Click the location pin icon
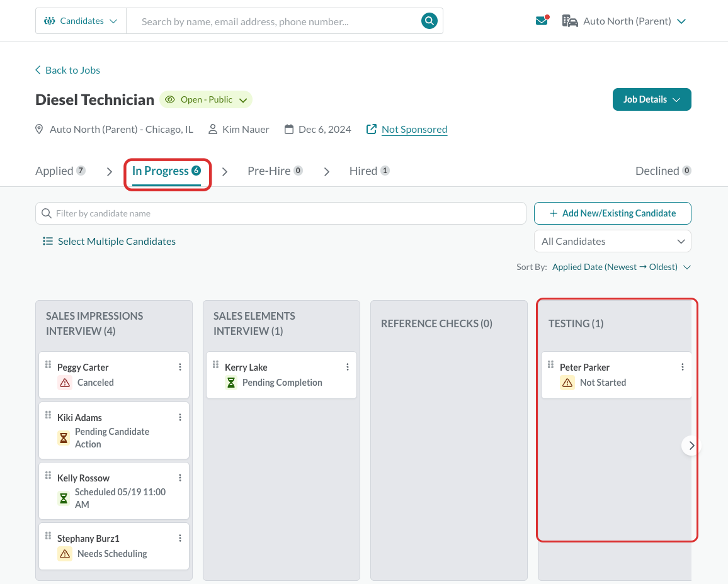728x584 pixels. coord(40,130)
